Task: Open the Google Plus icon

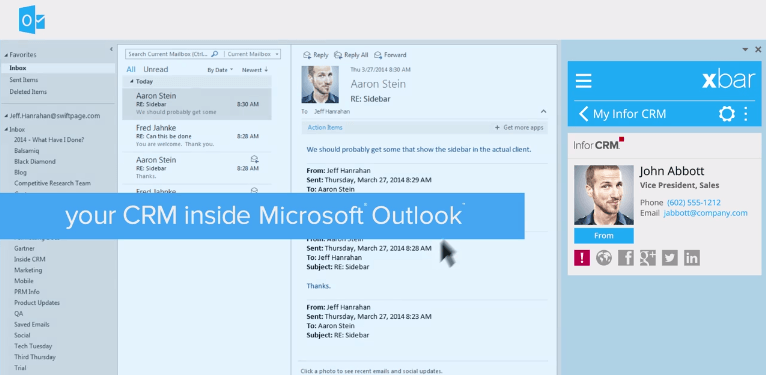Action: coord(648,258)
